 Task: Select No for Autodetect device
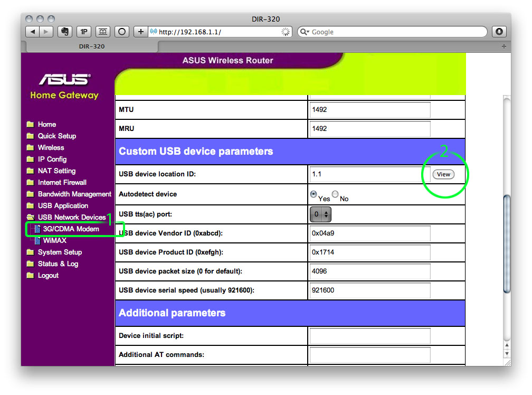click(x=335, y=194)
